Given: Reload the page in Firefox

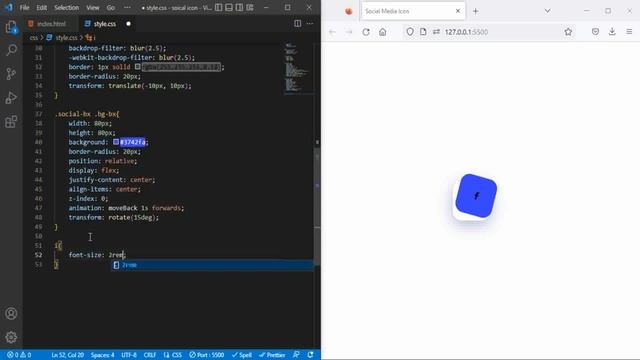Looking at the screenshot, I should pyautogui.click(x=366, y=32).
